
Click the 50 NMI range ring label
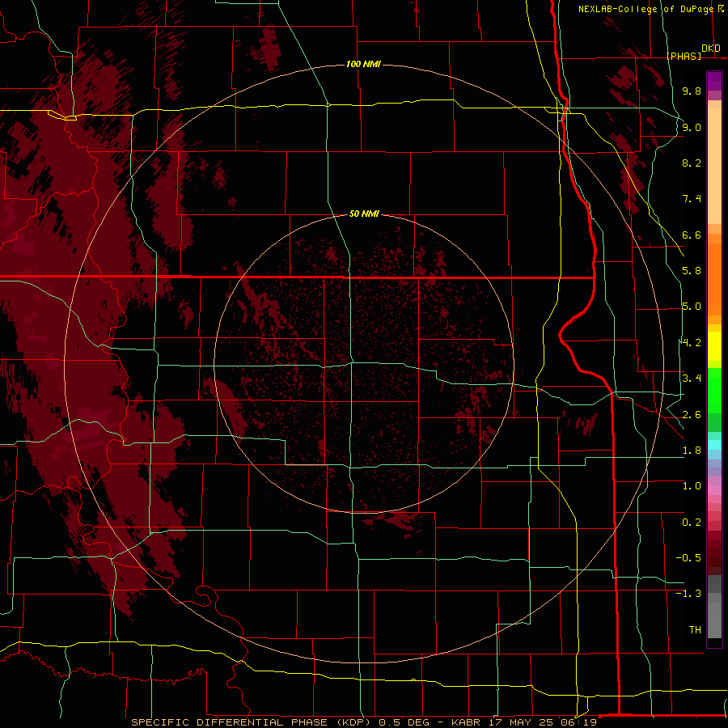(x=364, y=214)
